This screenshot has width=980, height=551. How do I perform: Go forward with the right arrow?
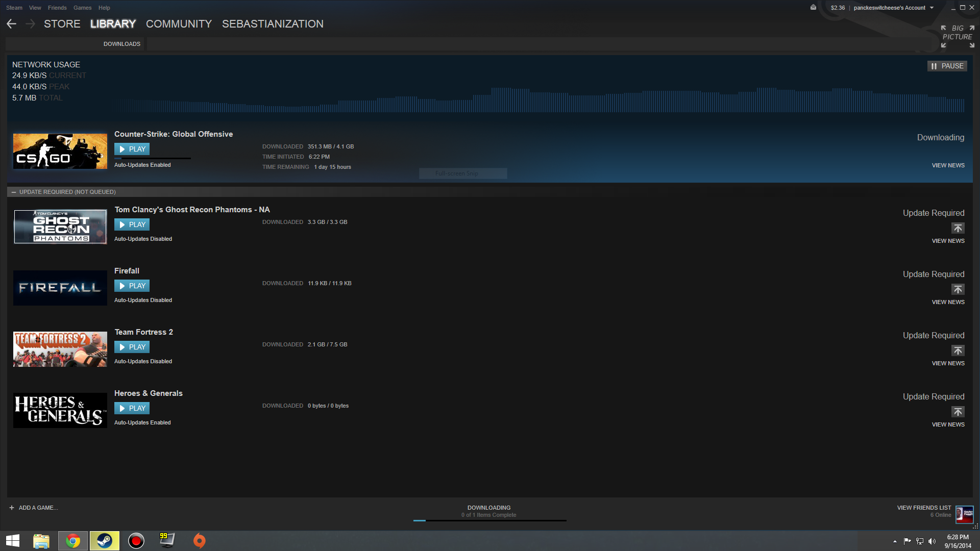(30, 24)
